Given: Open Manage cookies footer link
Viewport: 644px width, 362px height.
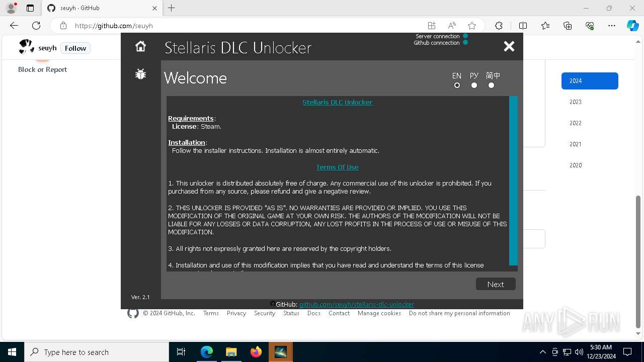Looking at the screenshot, I should [379, 313].
